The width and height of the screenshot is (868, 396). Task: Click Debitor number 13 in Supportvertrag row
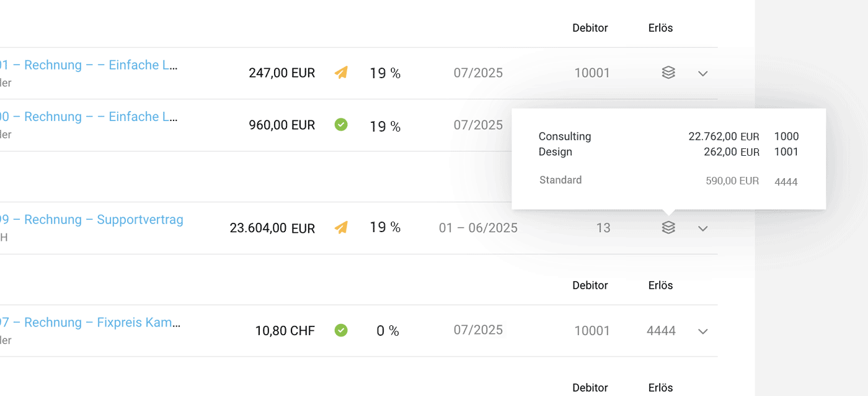tap(603, 228)
